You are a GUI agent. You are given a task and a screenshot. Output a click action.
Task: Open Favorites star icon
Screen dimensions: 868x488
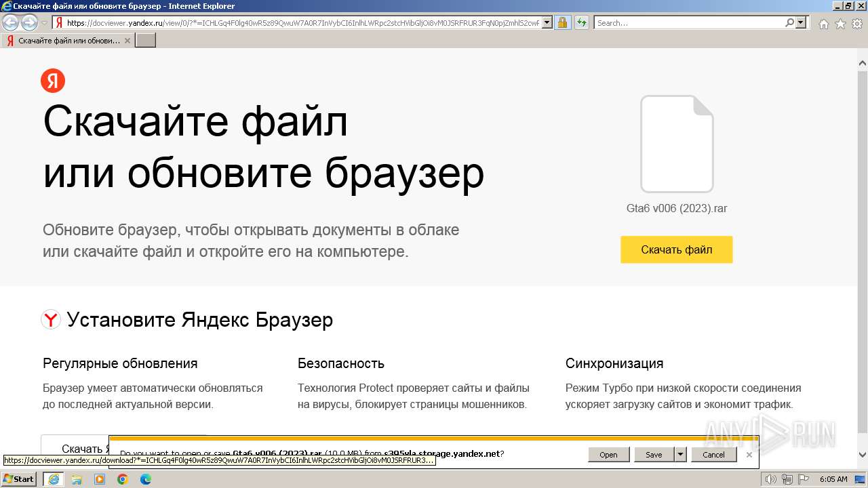pos(840,24)
